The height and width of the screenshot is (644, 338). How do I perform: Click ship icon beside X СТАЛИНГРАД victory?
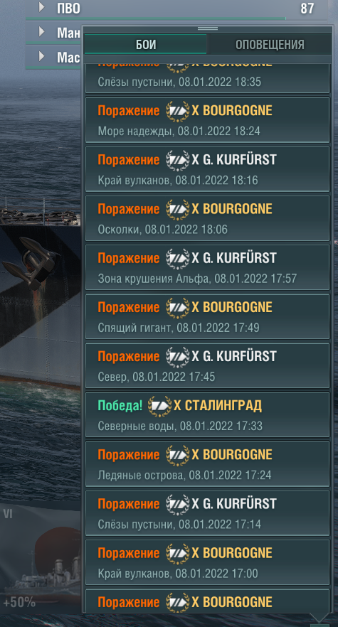point(159,406)
